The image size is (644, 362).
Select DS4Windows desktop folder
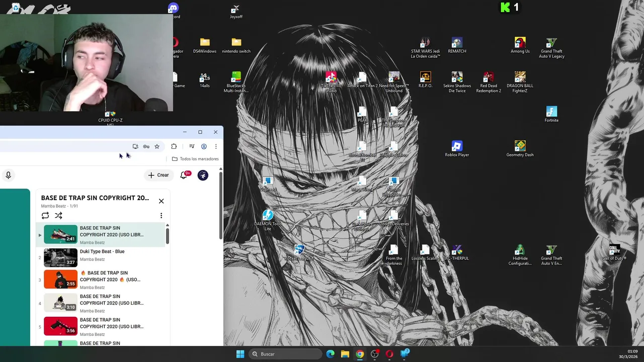click(x=205, y=46)
